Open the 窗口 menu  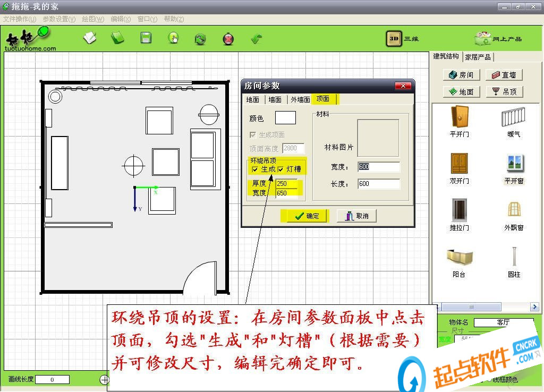pyautogui.click(x=148, y=19)
